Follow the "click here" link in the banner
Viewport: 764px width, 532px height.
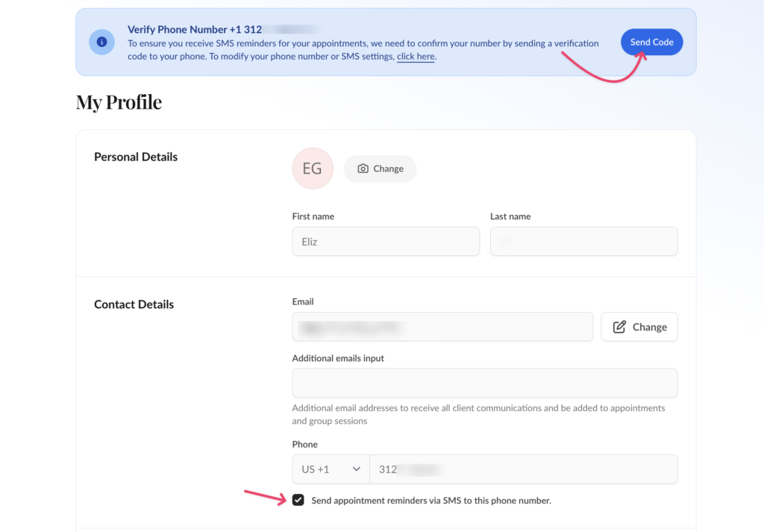point(416,57)
